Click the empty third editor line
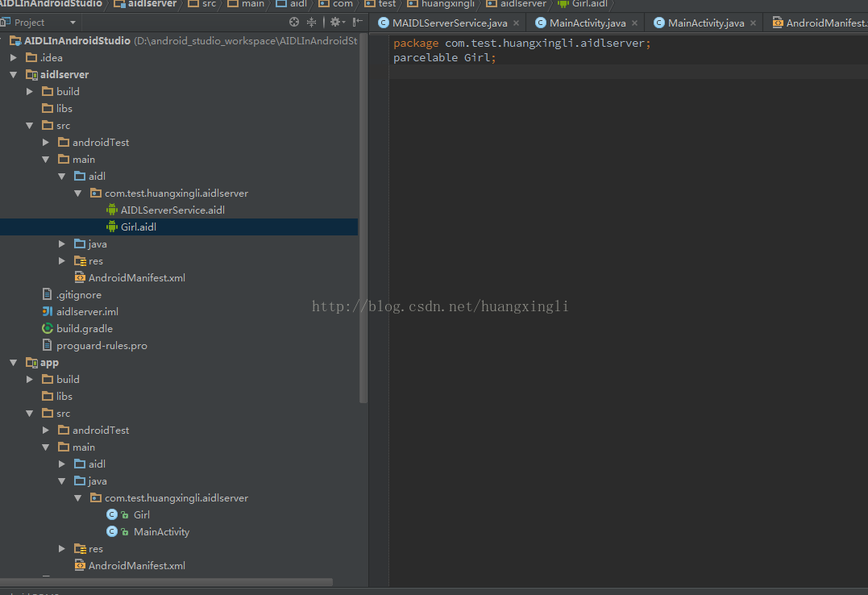 coord(629,72)
